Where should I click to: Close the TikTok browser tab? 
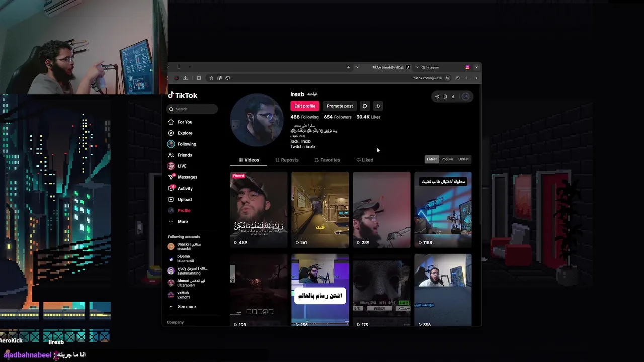pos(358,67)
